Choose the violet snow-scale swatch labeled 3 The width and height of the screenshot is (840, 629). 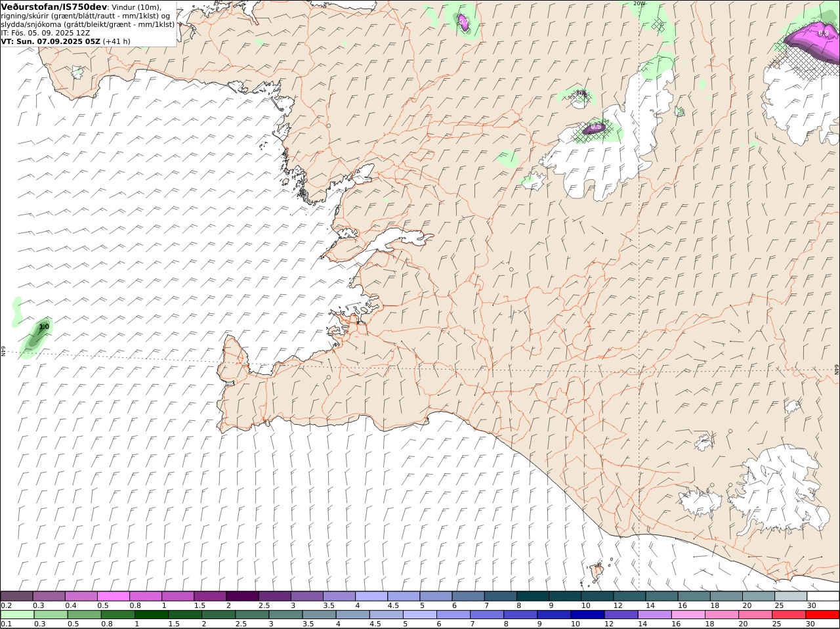click(x=307, y=596)
